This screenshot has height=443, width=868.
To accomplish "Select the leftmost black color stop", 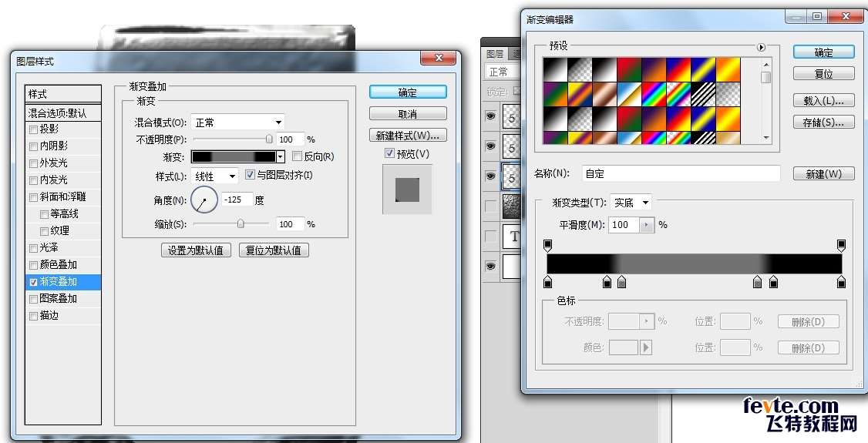I will (x=547, y=283).
